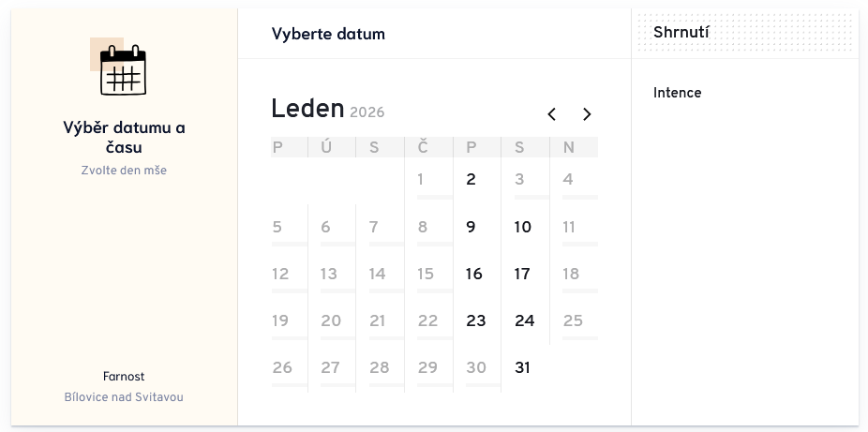
Task: Click the Vyberte datum step header
Action: [x=328, y=34]
